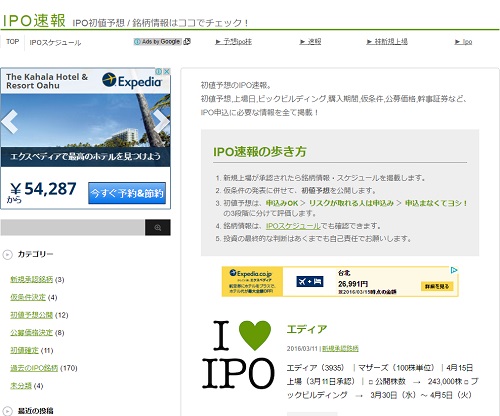Click the ¥54,287 price in hotel ad

pyautogui.click(x=43, y=189)
